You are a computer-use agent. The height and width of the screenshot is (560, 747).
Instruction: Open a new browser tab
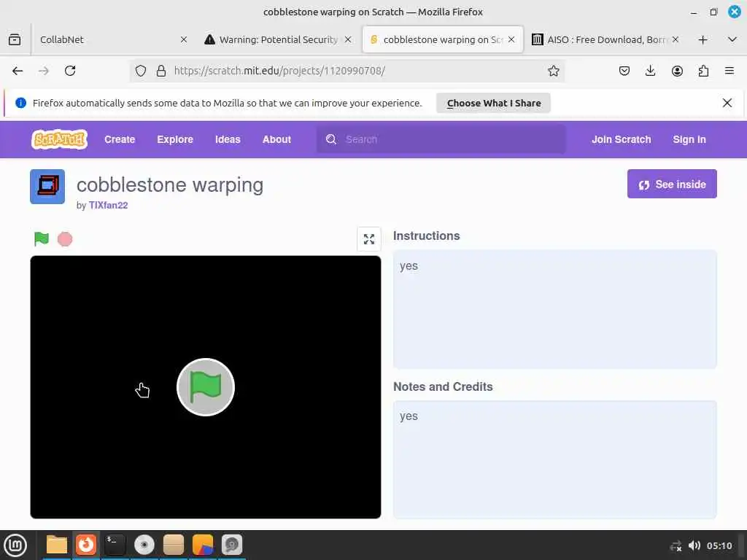(703, 39)
